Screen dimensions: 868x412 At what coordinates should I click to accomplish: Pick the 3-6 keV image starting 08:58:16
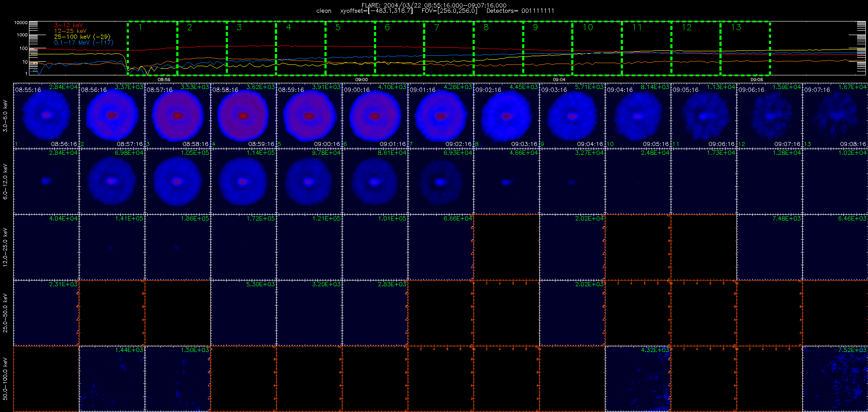tap(243, 116)
